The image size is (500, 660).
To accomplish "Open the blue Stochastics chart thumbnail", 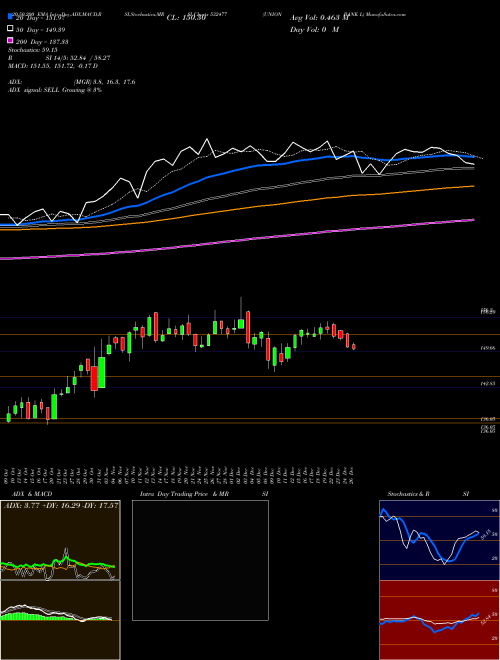I will [x=439, y=540].
